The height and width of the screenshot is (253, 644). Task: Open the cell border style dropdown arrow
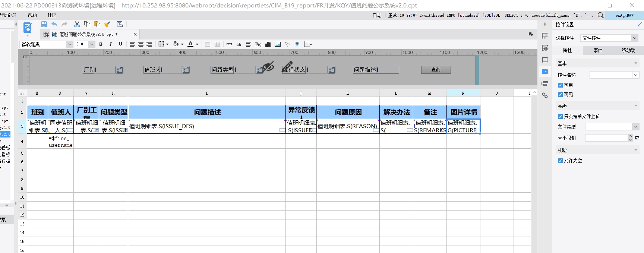click(x=167, y=44)
